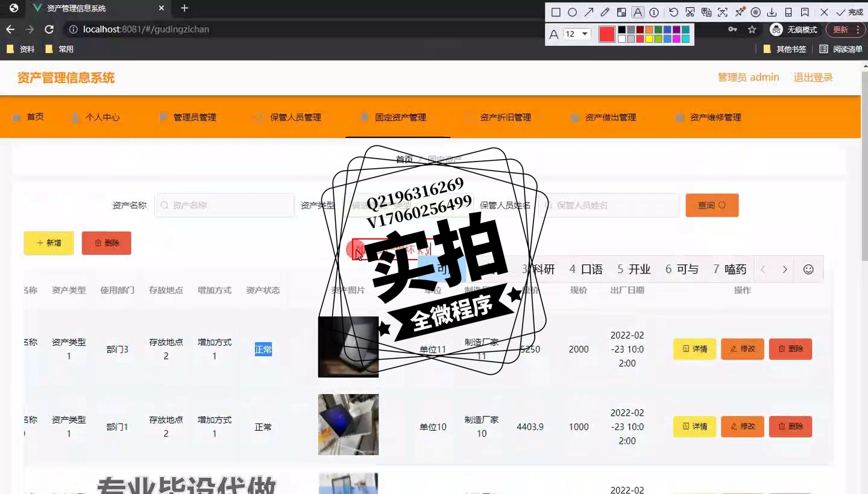Select the rectangle annotation tool
868x494 pixels.
[556, 12]
